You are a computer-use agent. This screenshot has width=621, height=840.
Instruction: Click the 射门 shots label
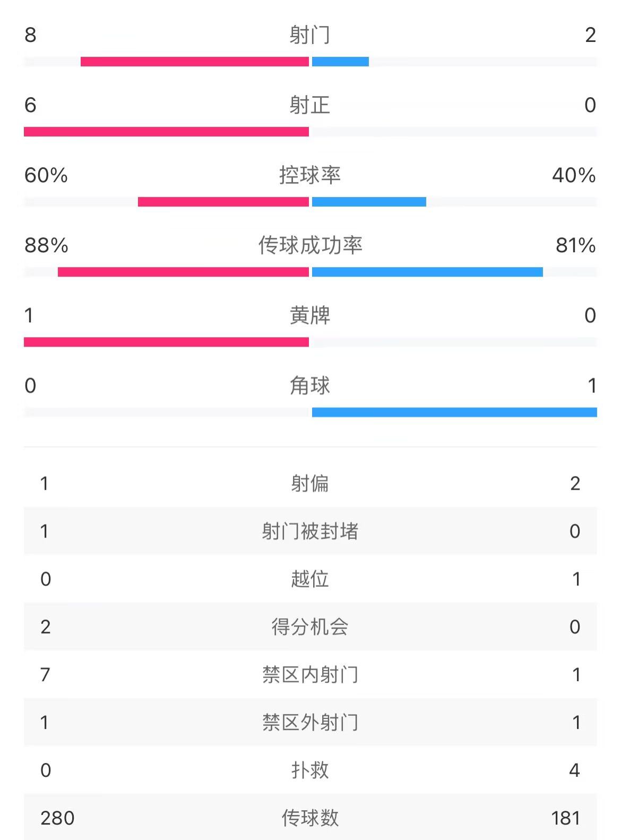tap(310, 35)
